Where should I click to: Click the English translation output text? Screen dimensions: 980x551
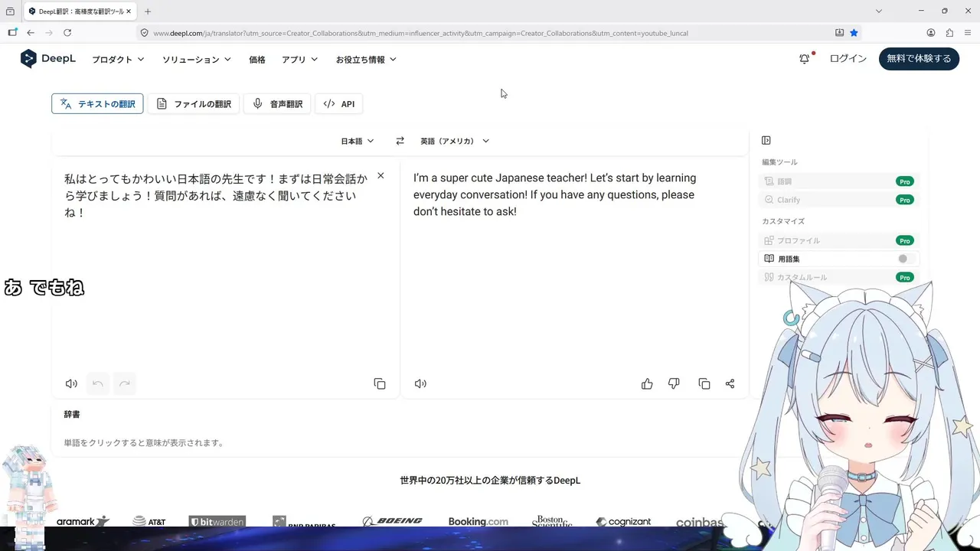click(555, 194)
